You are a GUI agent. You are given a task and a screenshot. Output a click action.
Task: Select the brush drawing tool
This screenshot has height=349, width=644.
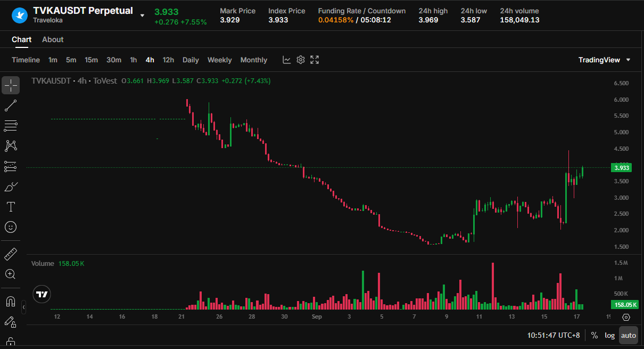(x=11, y=186)
